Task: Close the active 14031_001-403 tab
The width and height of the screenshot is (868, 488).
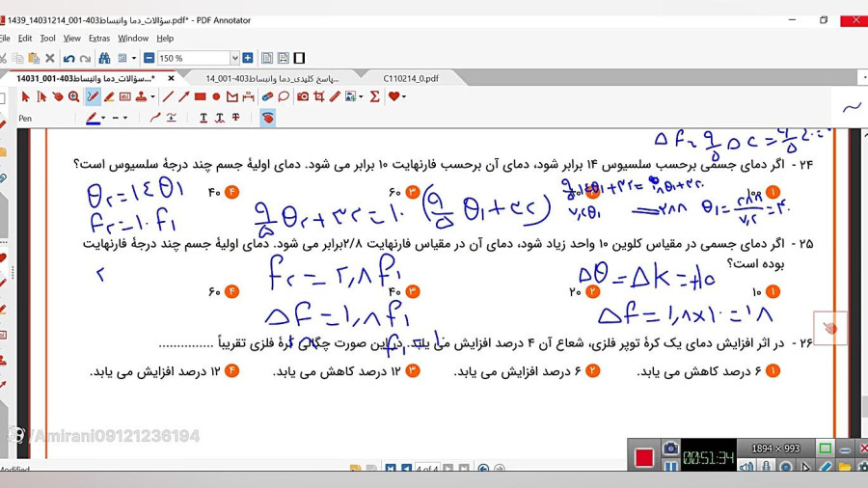Action: coord(171,78)
